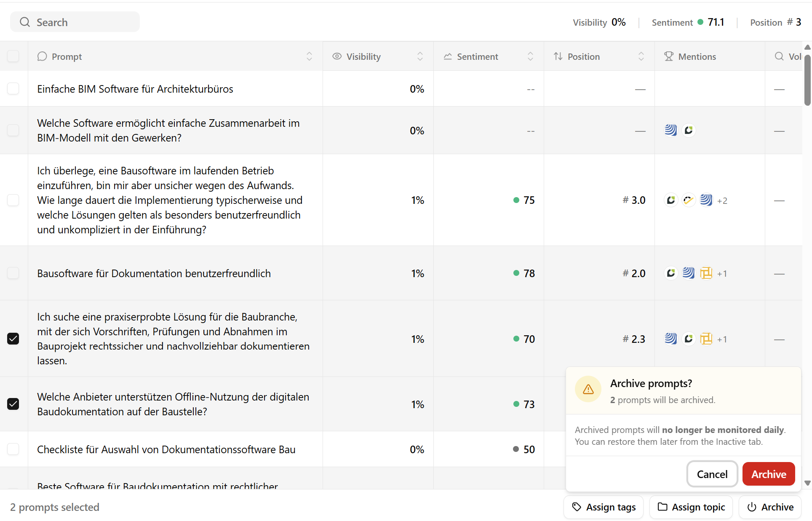Click the speech bubble icon beside Prompt
This screenshot has width=812, height=521.
tap(42, 56)
